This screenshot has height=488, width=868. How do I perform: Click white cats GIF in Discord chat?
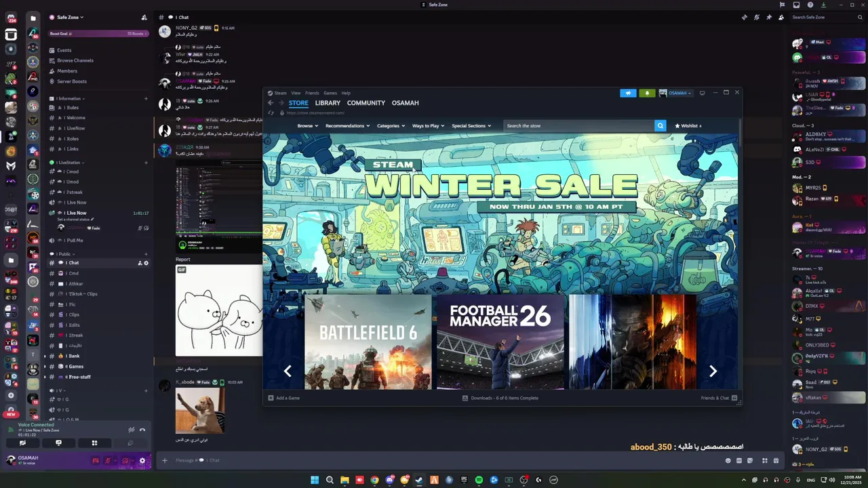219,310
